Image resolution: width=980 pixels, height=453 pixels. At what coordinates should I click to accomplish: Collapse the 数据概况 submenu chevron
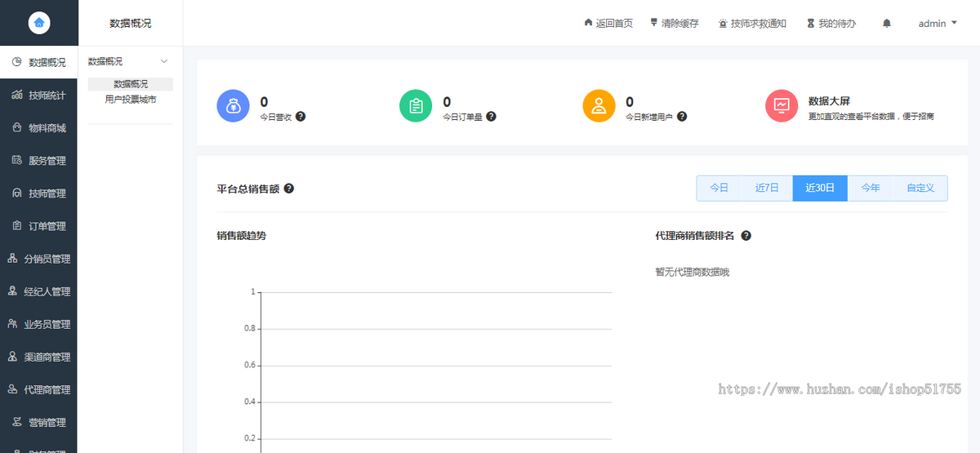tap(164, 61)
